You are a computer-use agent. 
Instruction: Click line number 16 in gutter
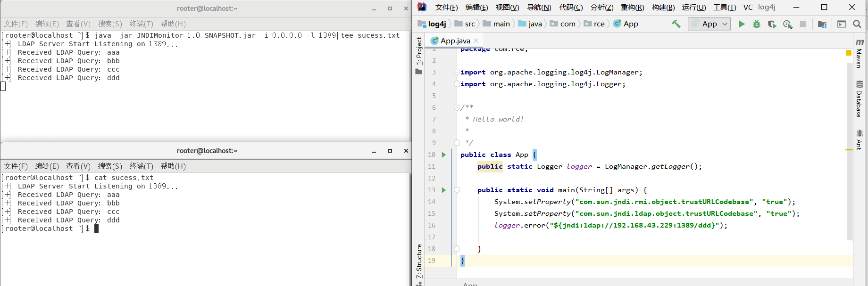[x=432, y=225]
